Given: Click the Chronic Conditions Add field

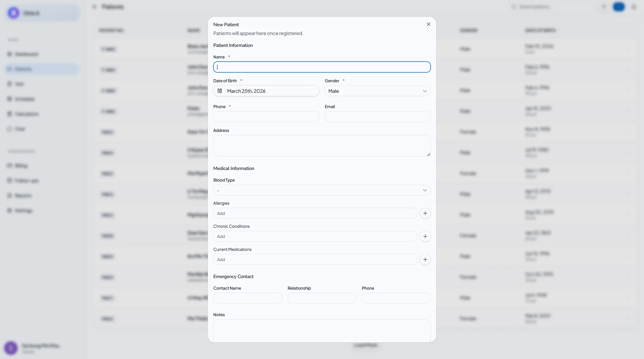Looking at the screenshot, I should (x=315, y=236).
